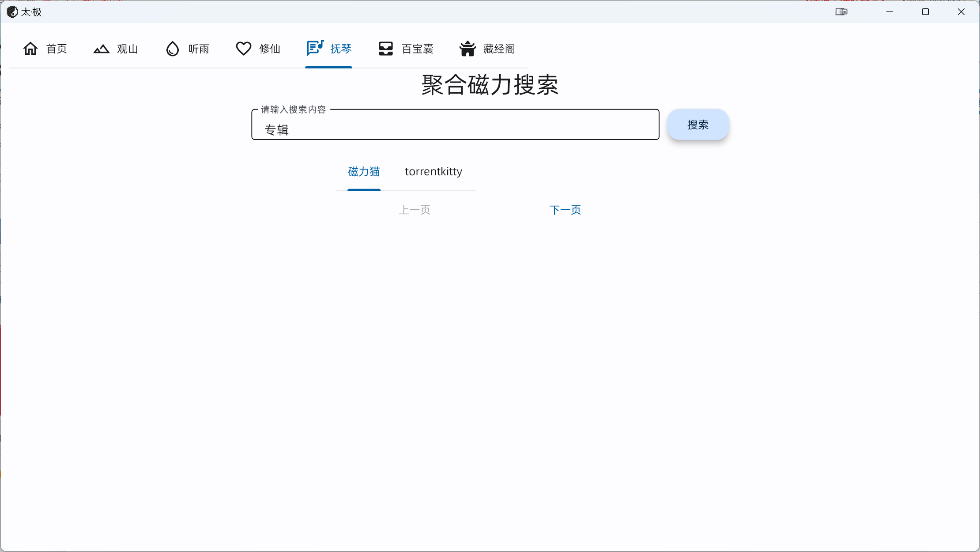Click the water drop icon for 听雨
Screen dimensions: 980x552
[173, 49]
